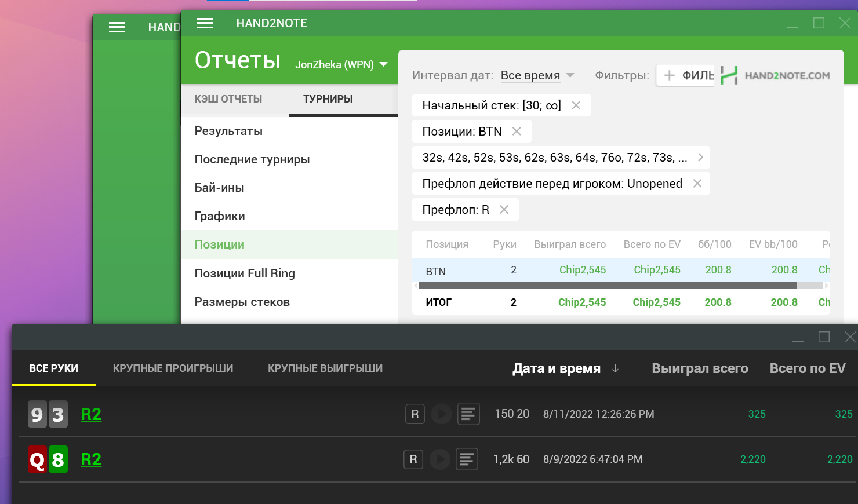The height and width of the screenshot is (504, 858).
Task: Switch to ТУРНИРЫ tab
Action: [328, 99]
